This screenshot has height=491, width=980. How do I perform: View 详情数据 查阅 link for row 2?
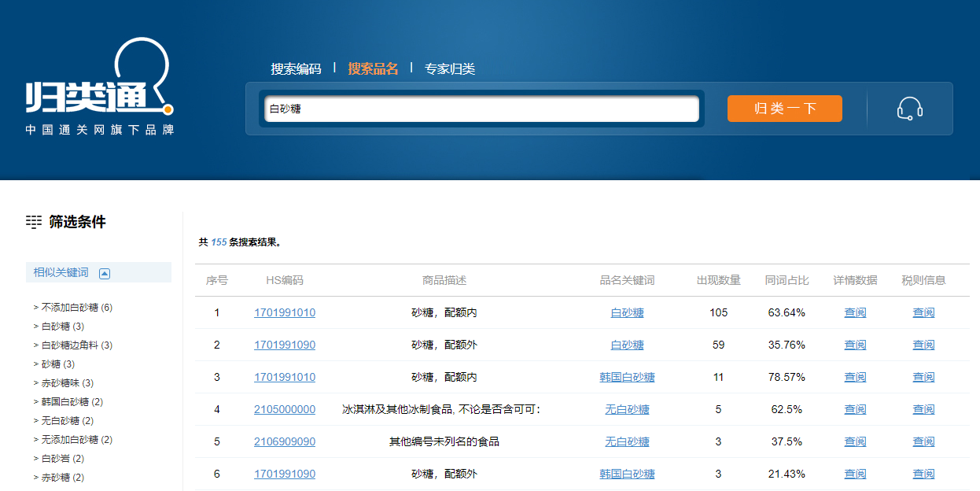click(x=855, y=345)
